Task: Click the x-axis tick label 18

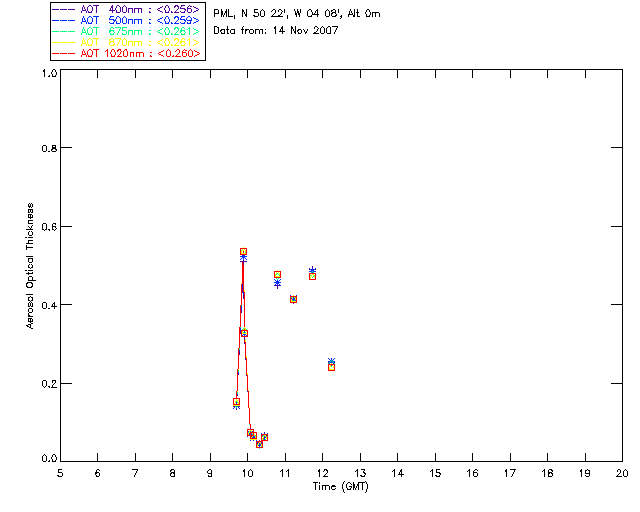Action: click(547, 473)
